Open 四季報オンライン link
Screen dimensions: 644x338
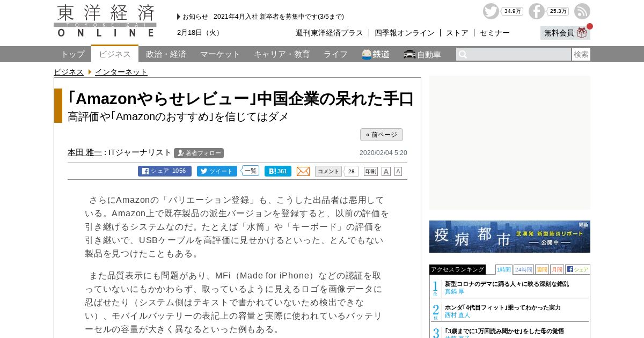tap(405, 33)
